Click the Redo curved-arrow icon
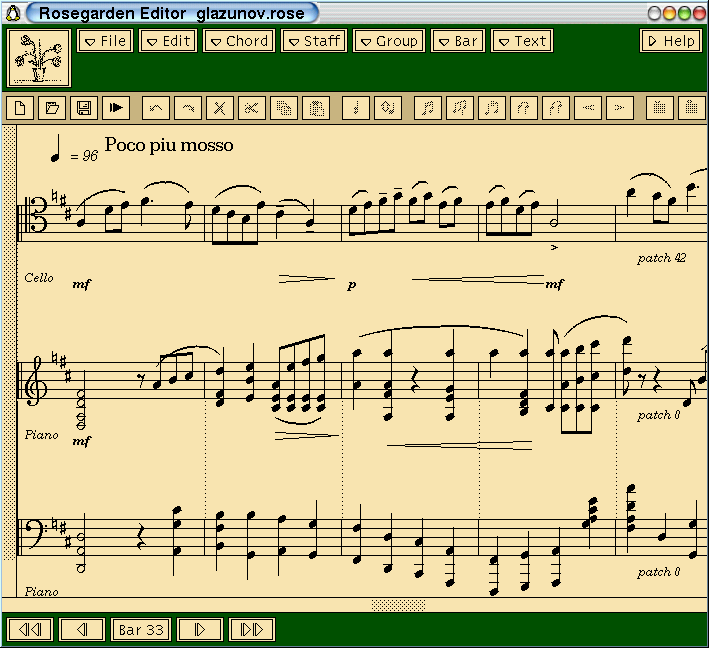 pyautogui.click(x=188, y=108)
